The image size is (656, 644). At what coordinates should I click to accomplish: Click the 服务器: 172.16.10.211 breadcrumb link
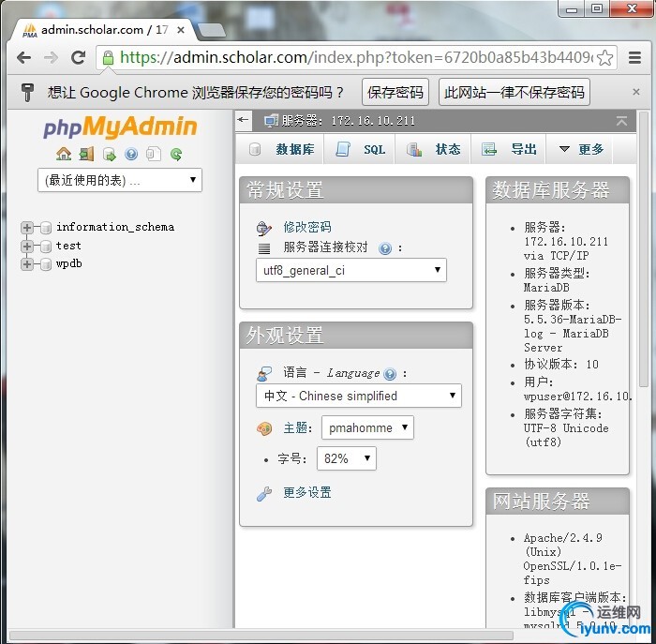pos(348,121)
